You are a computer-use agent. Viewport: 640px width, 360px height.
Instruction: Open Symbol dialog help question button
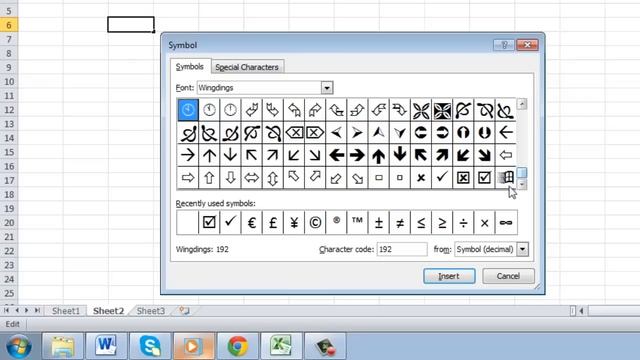tap(504, 45)
